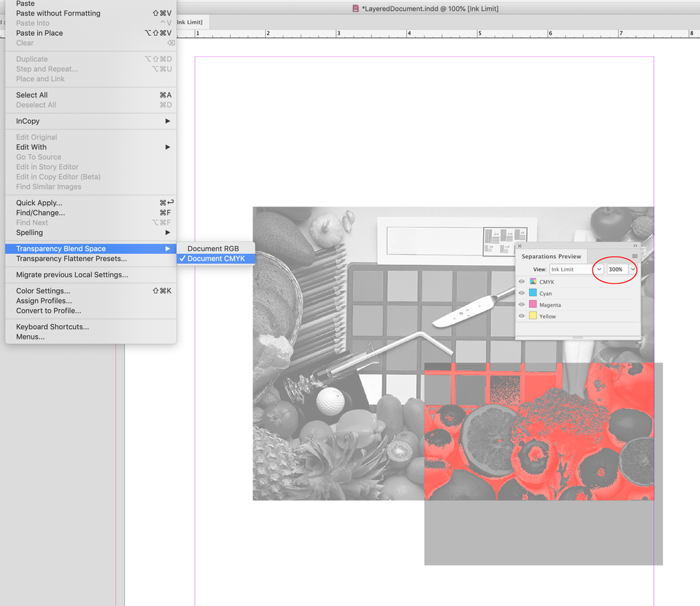
Task: Toggle the Yellow plate visibility
Action: point(521,316)
